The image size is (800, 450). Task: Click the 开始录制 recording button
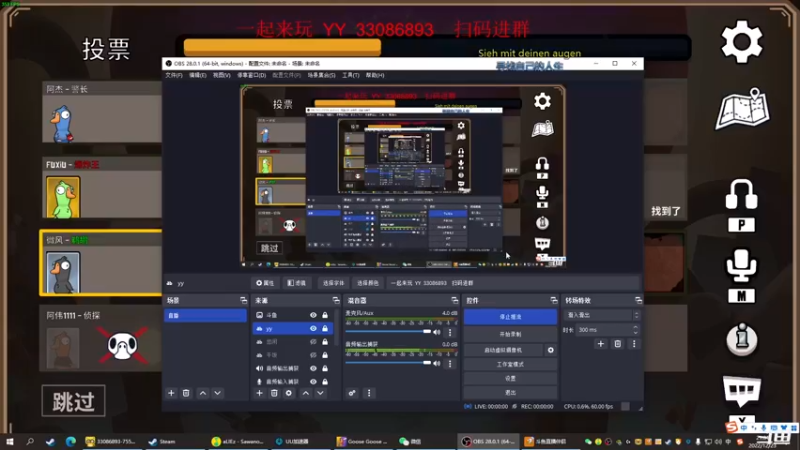pyautogui.click(x=510, y=334)
